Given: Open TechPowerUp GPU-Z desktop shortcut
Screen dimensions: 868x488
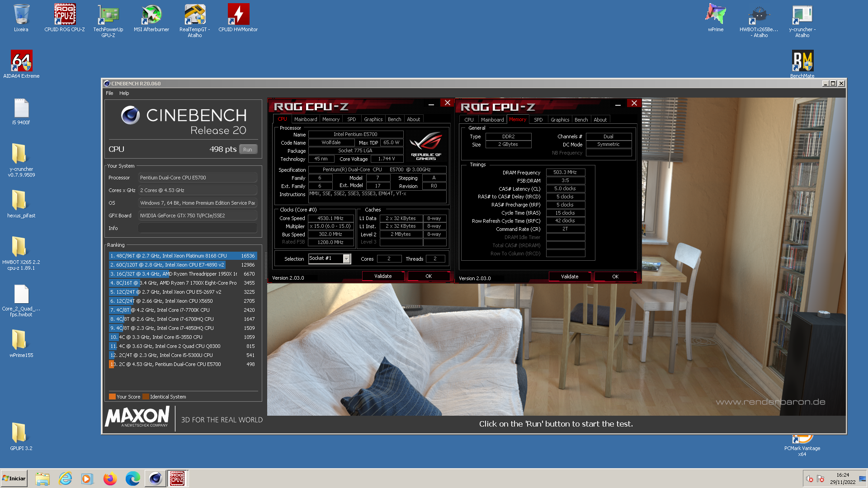Looking at the screenshot, I should [108, 20].
